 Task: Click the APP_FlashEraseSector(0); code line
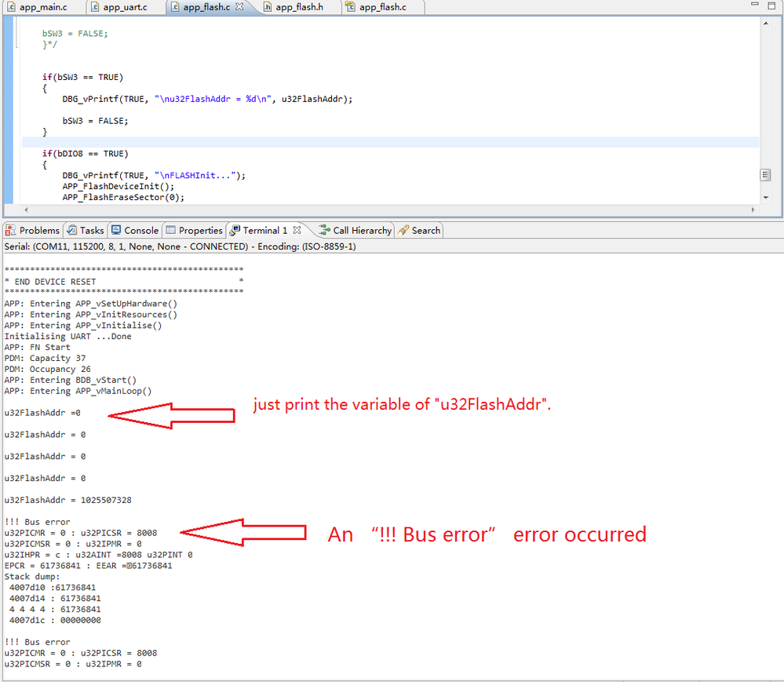coord(123,198)
